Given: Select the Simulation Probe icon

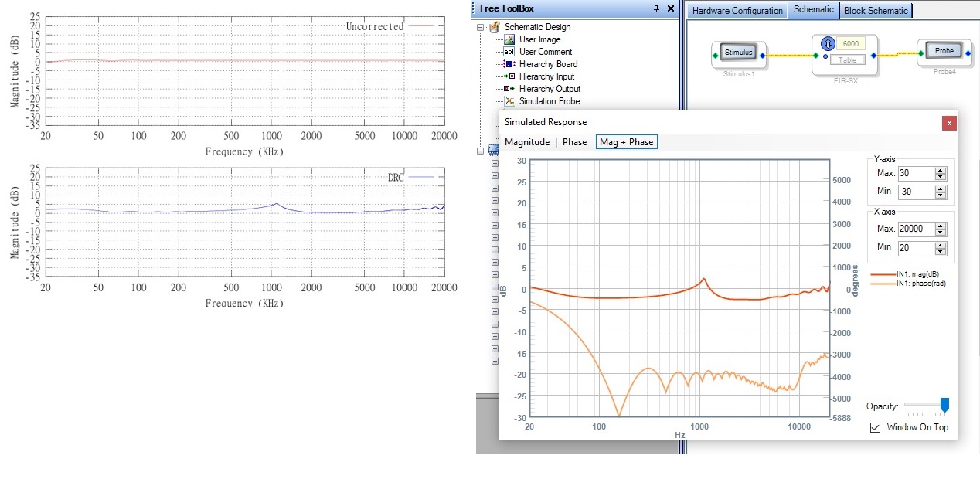Looking at the screenshot, I should [509, 101].
